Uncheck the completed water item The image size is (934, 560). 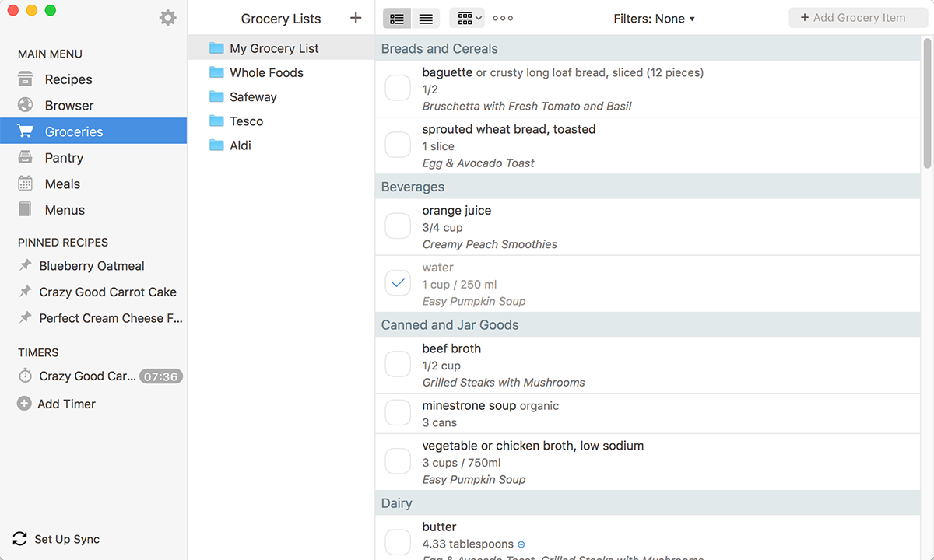pos(398,283)
